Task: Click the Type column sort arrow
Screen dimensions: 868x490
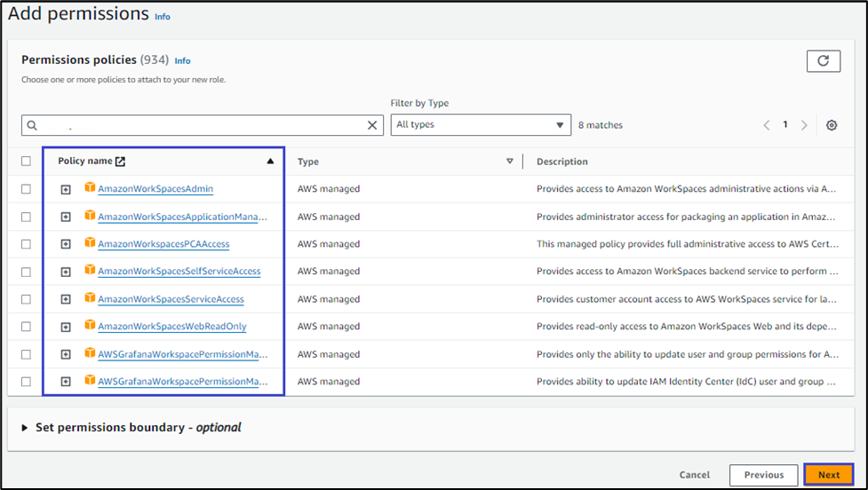Action: point(510,162)
